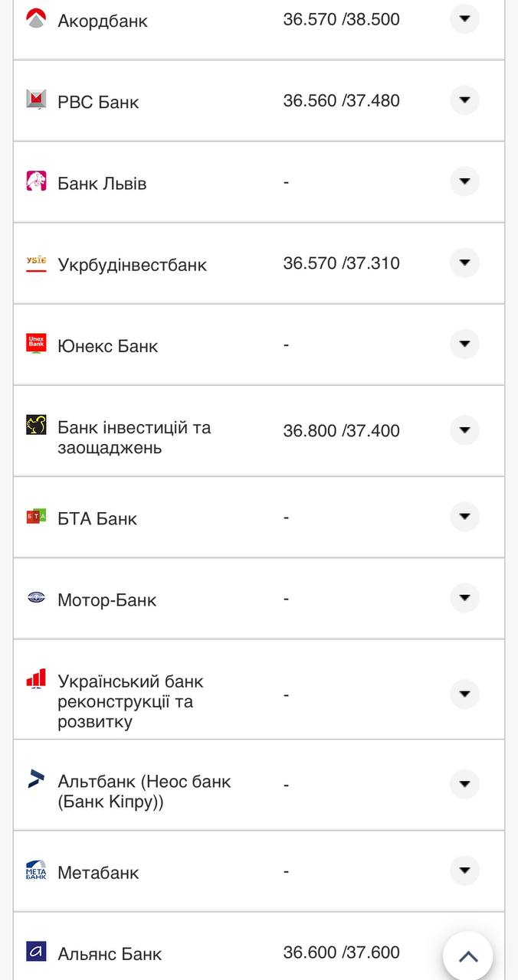Click the Укрбудінвестбанк logo icon
518x980 pixels.
[35, 263]
